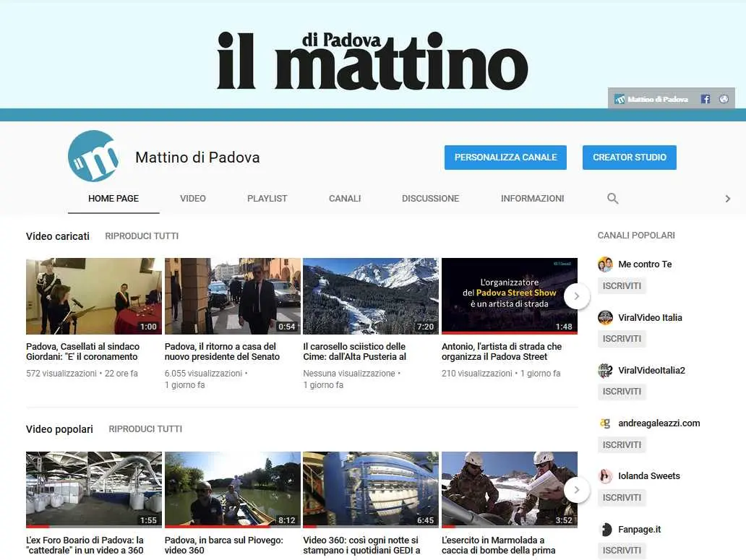The width and height of the screenshot is (746, 560).
Task: Subscribe to ViralVideo Italia channel
Action: coord(622,338)
